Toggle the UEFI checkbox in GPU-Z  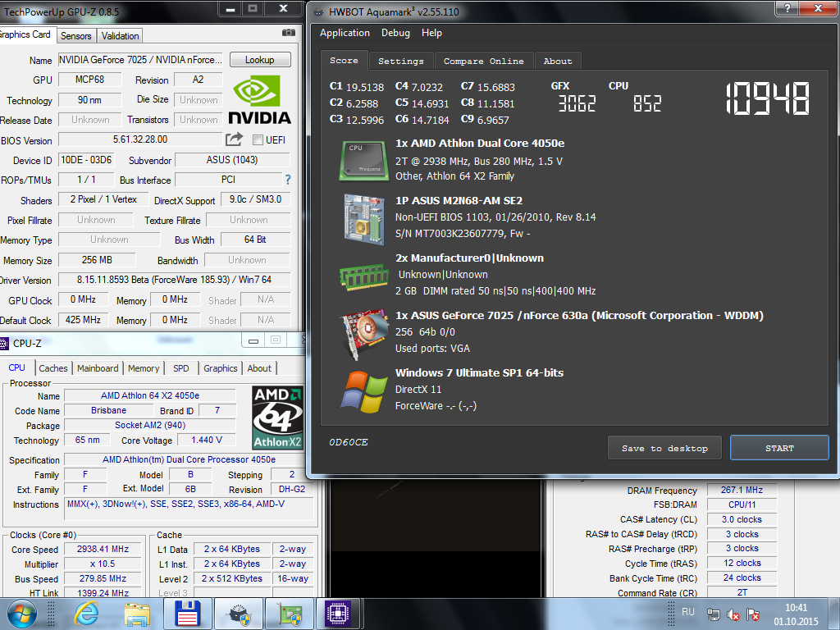click(258, 139)
